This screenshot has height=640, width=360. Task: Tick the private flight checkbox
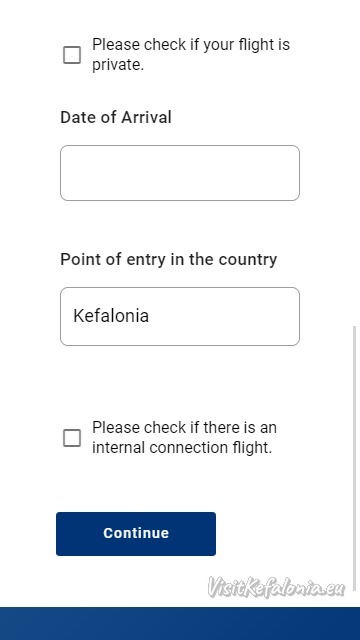[x=72, y=55]
